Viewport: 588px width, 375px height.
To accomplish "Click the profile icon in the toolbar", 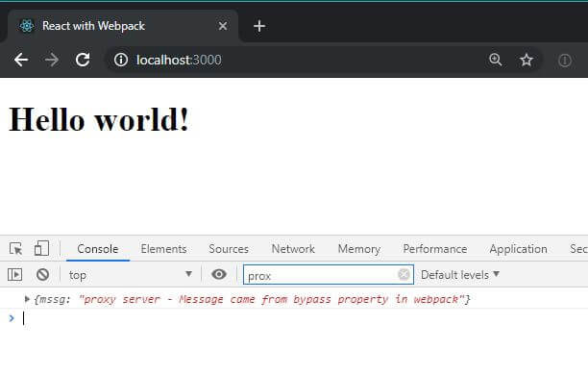I will [x=565, y=60].
